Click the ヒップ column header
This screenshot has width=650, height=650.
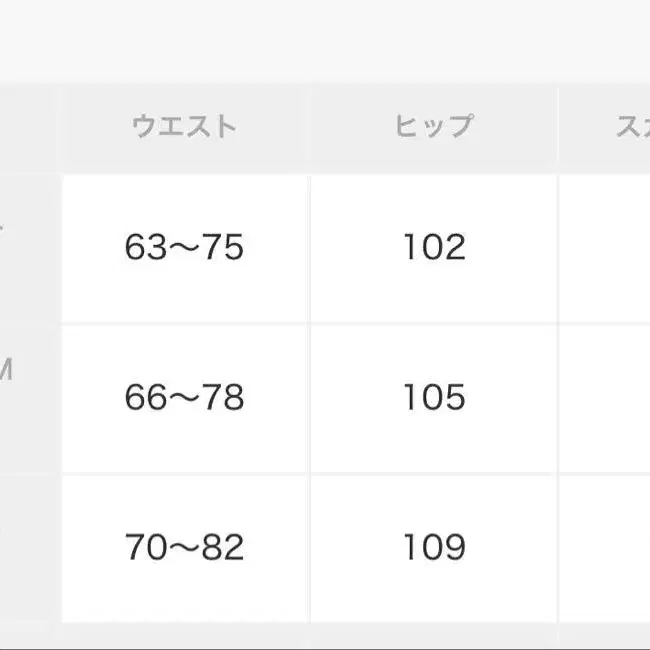tap(433, 126)
